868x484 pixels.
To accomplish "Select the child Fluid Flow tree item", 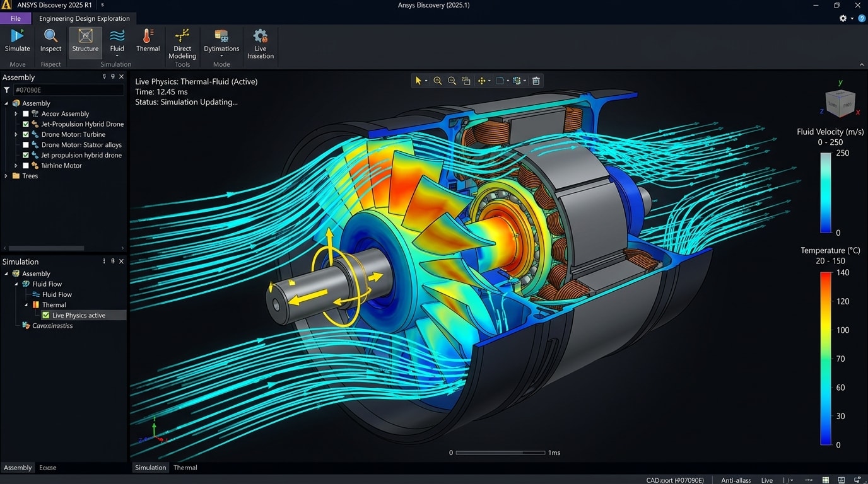I will pos(57,294).
